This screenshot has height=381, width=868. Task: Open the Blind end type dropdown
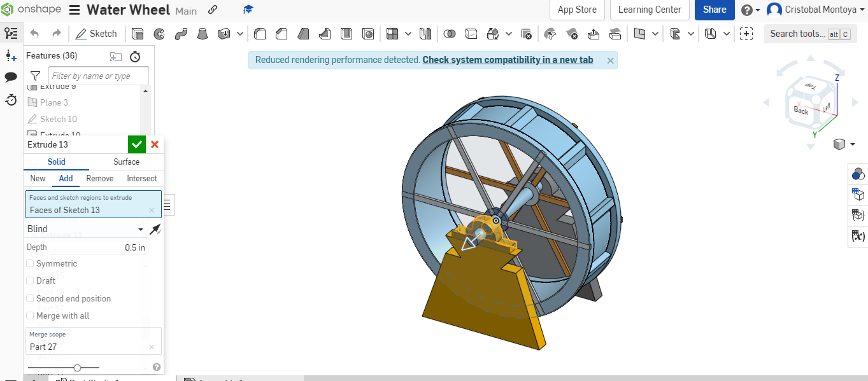click(85, 229)
